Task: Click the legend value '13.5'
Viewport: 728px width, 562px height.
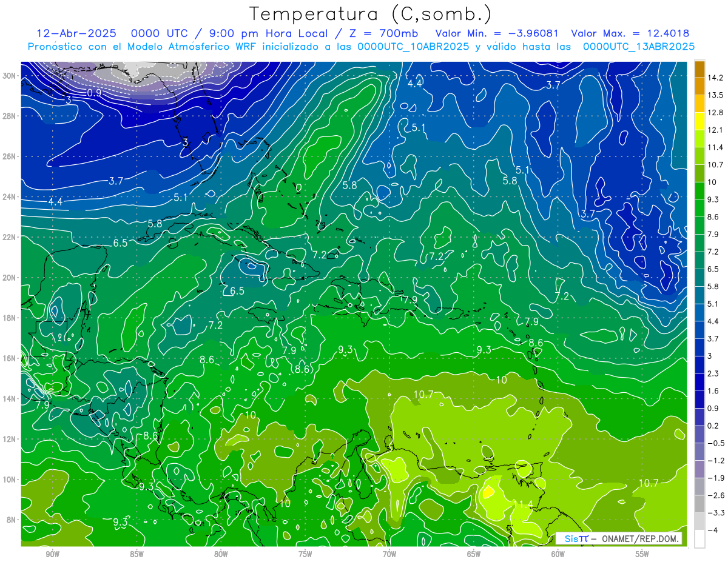Action: tap(715, 95)
